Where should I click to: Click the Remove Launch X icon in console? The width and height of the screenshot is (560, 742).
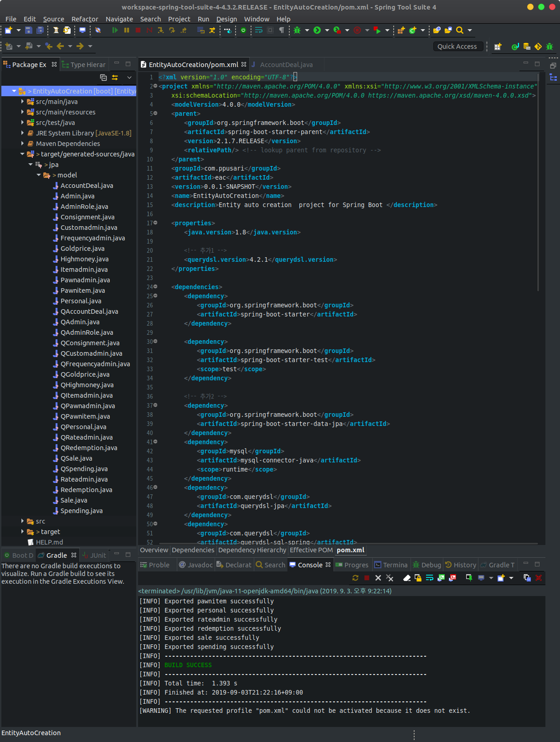[378, 578]
